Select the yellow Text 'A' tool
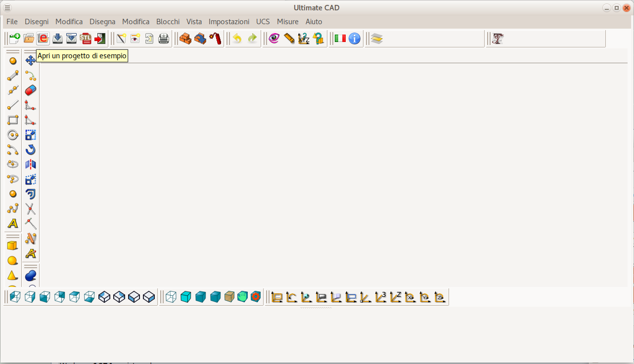This screenshot has width=634, height=364. [13, 223]
